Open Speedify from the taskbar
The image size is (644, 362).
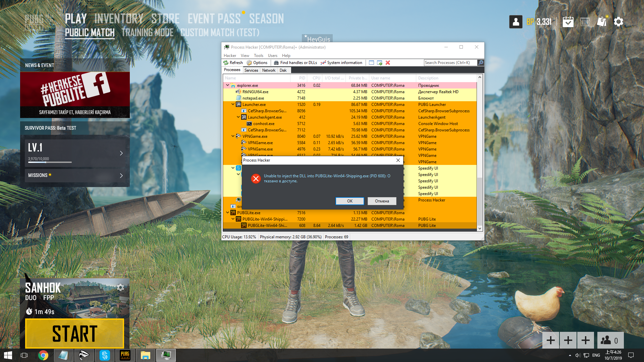click(x=105, y=355)
